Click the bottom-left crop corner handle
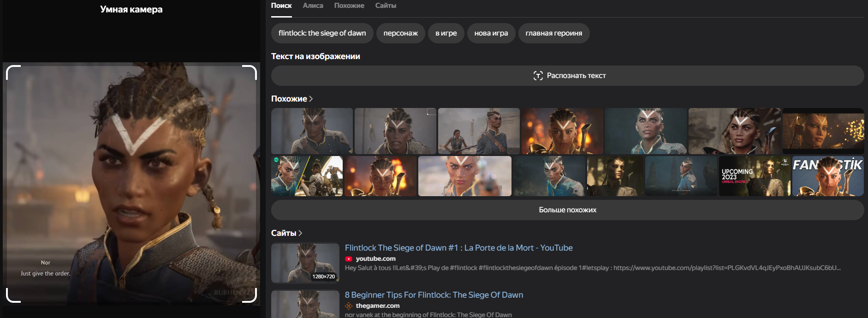This screenshot has width=868, height=318. point(13,295)
